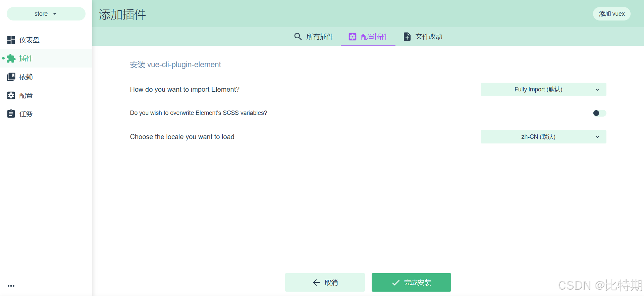
Task: Click the green puzzle plugin icon
Action: [11, 58]
